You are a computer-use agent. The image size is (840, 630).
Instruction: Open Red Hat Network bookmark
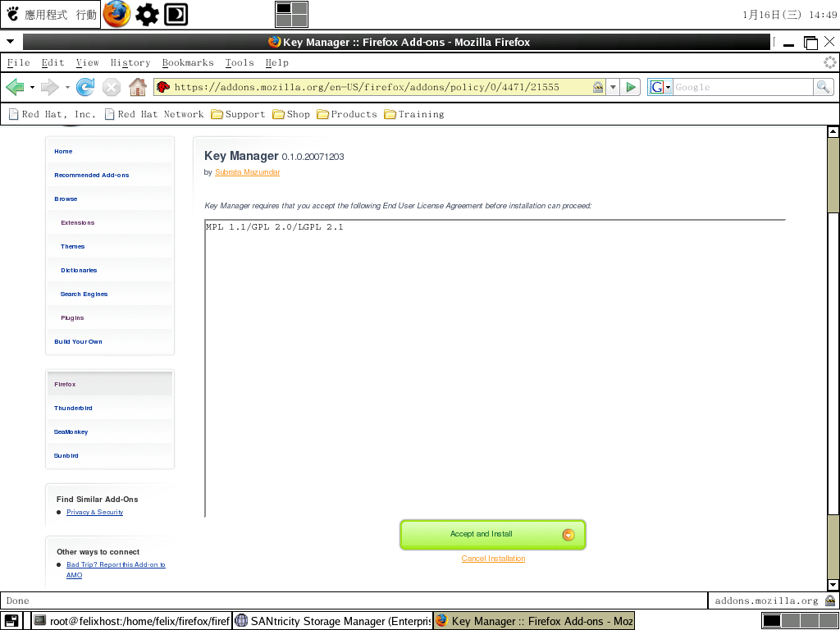[x=154, y=114]
